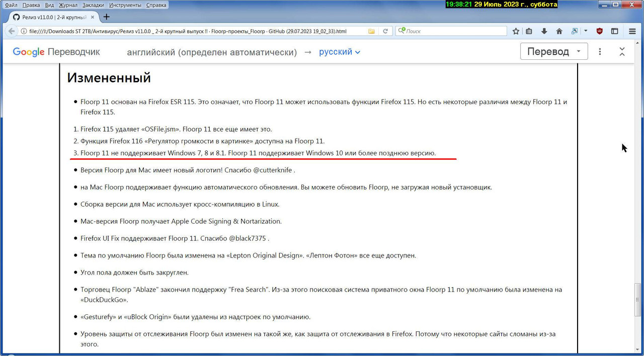
Task: Click text 'Тема по умолчанию Floorp была изменена'
Action: coord(148,255)
